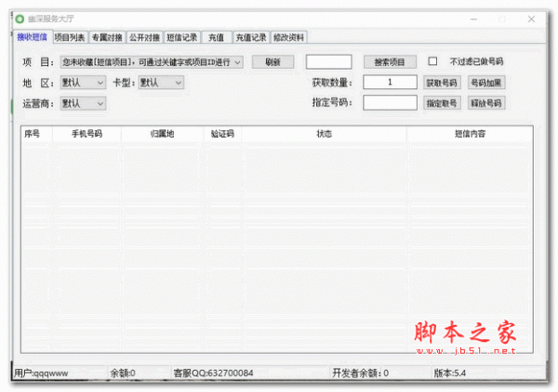This screenshot has height=392, width=558.
Task: Switch to the 公开对接 tab
Action: [144, 37]
